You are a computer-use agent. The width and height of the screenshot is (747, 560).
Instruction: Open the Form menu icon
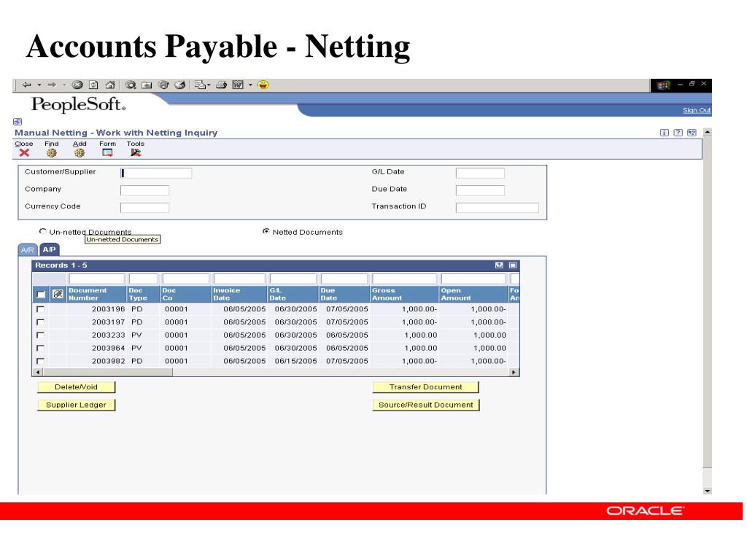coord(107,154)
